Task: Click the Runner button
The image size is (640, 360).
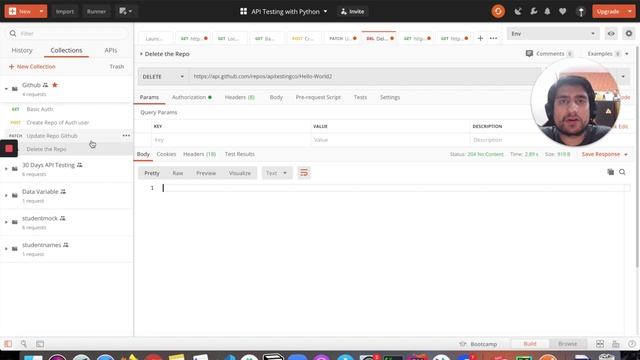Action: [96, 11]
